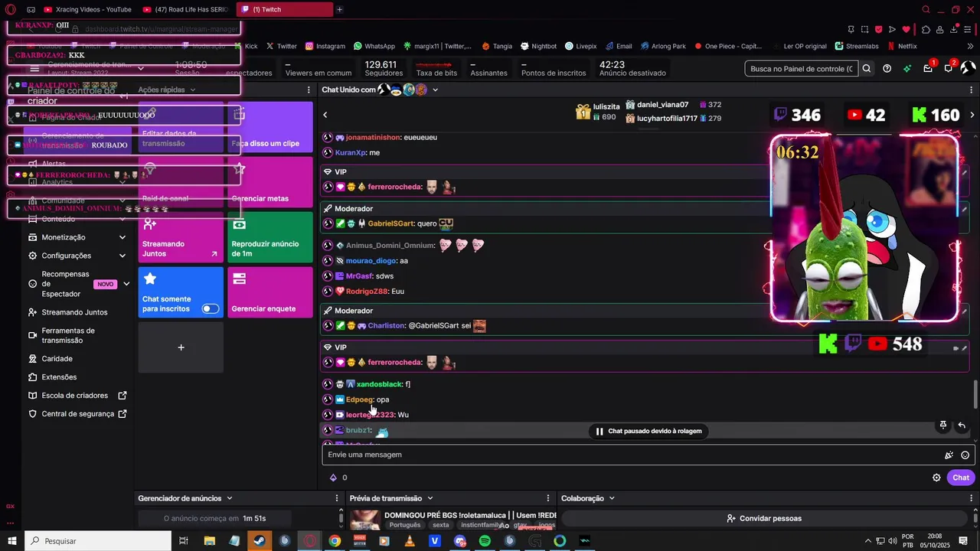The width and height of the screenshot is (980, 551).
Task: Click Streamando Juntos quick action tile
Action: coord(181,237)
